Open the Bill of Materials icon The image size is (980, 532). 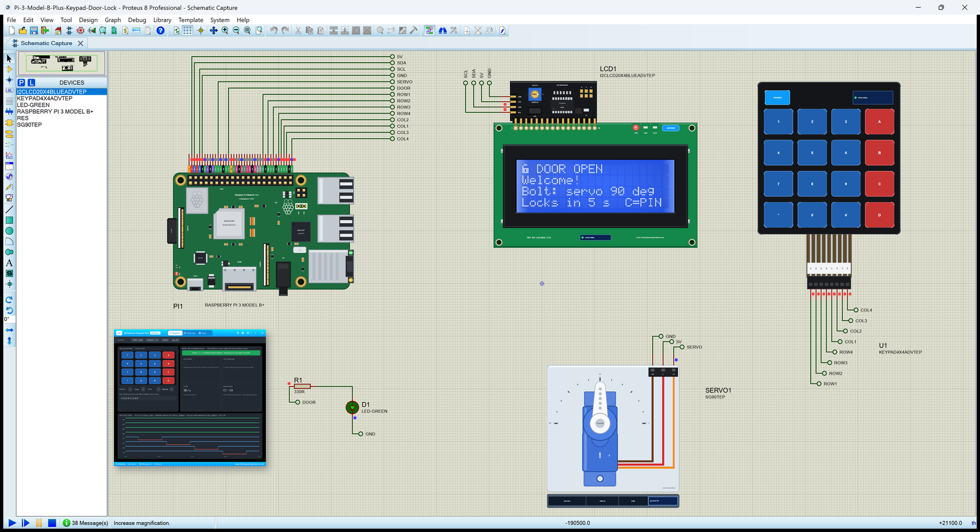(125, 30)
